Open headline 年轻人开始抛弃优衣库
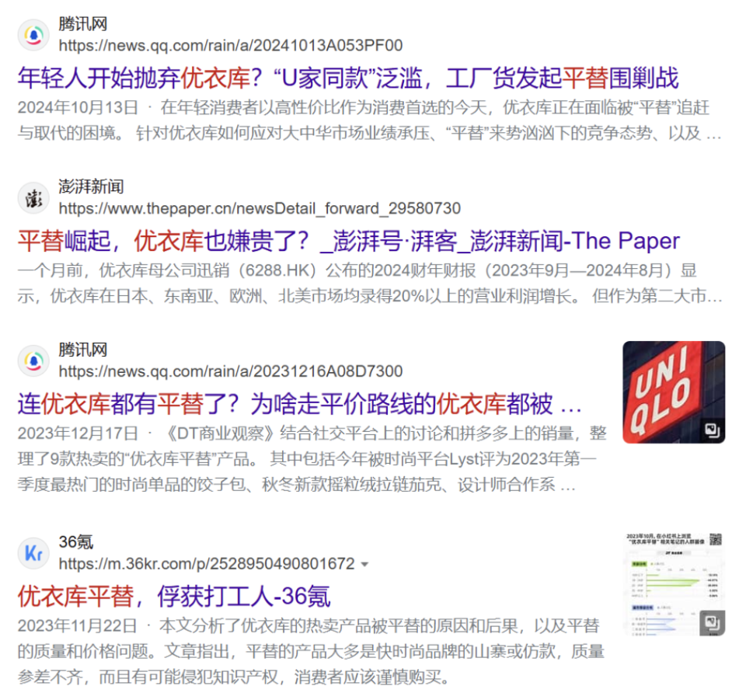Image resolution: width=746 pixels, height=700 pixels. tap(348, 78)
